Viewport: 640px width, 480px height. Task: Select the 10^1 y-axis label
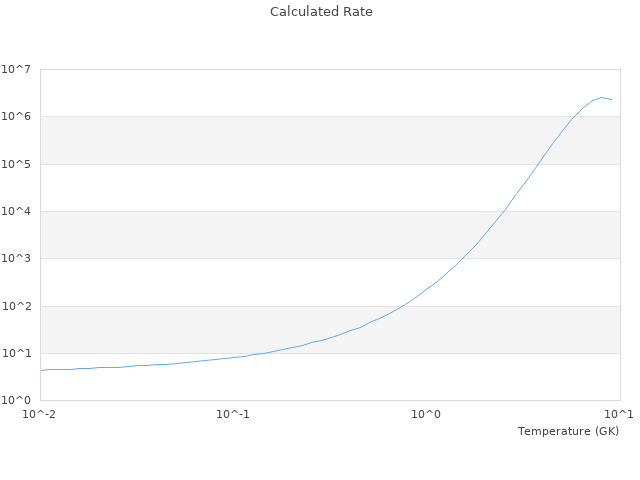(16, 354)
